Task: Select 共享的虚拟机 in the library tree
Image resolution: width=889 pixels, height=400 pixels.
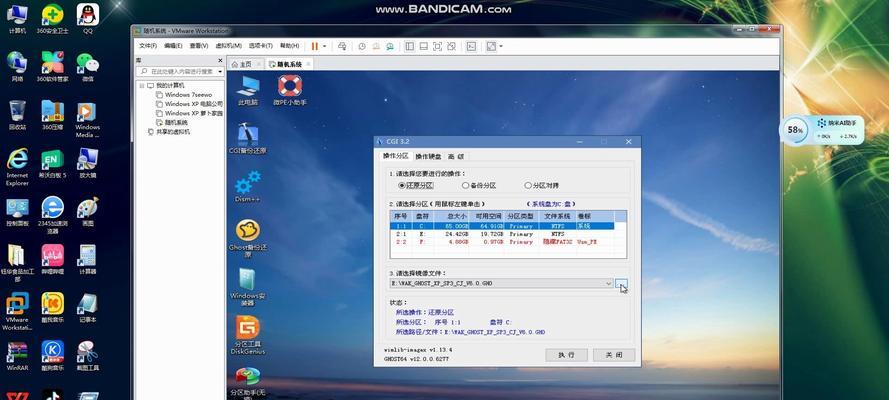Action: (x=172, y=131)
